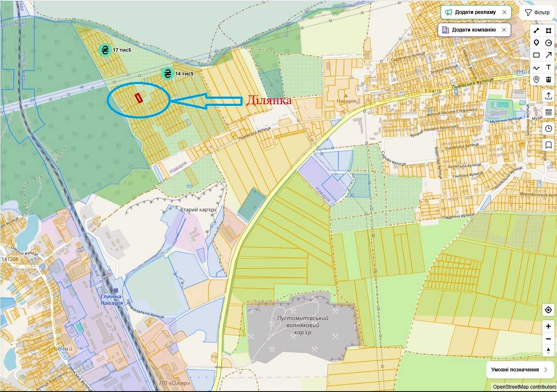Select the arrow drawing tool
Viewport: 557px width, 392px height.
tap(549, 55)
